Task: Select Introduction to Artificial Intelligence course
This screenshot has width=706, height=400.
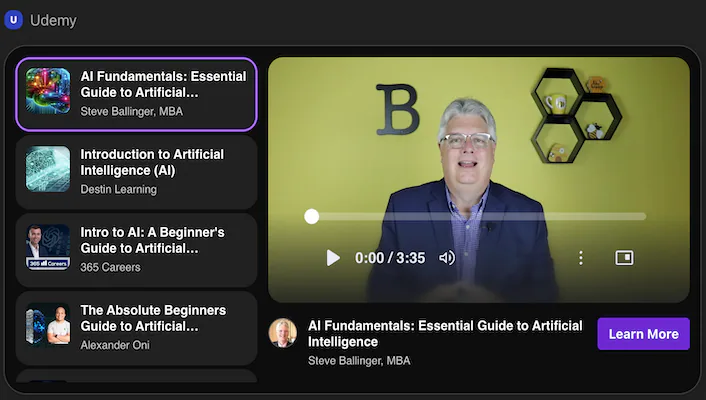Action: (x=152, y=163)
